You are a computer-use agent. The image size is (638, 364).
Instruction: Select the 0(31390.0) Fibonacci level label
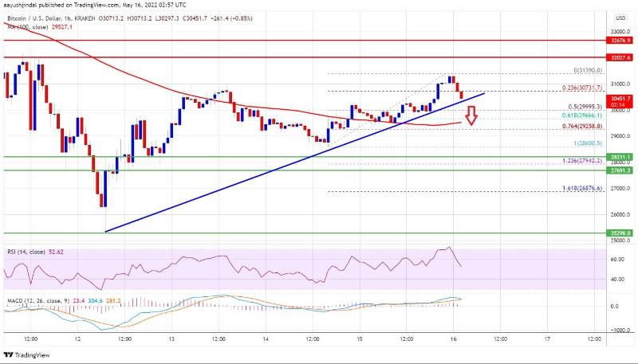pyautogui.click(x=588, y=71)
